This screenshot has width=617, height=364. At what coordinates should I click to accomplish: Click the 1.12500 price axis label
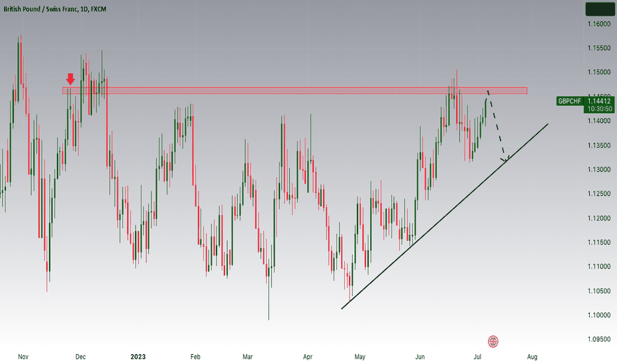(x=599, y=194)
